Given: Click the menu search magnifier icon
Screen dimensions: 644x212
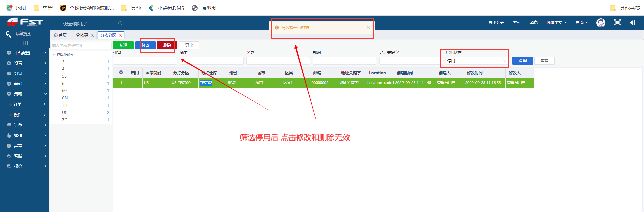Looking at the screenshot, I should 8,34.
